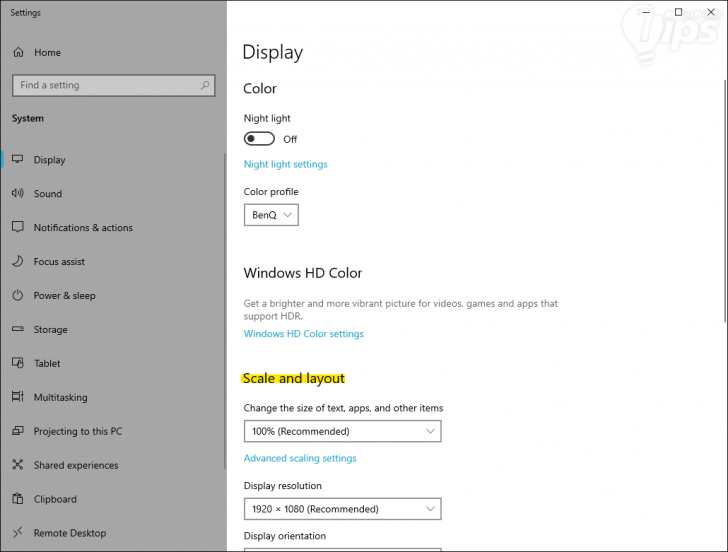Click the Multitasking icon
728x552 pixels.
pos(17,398)
